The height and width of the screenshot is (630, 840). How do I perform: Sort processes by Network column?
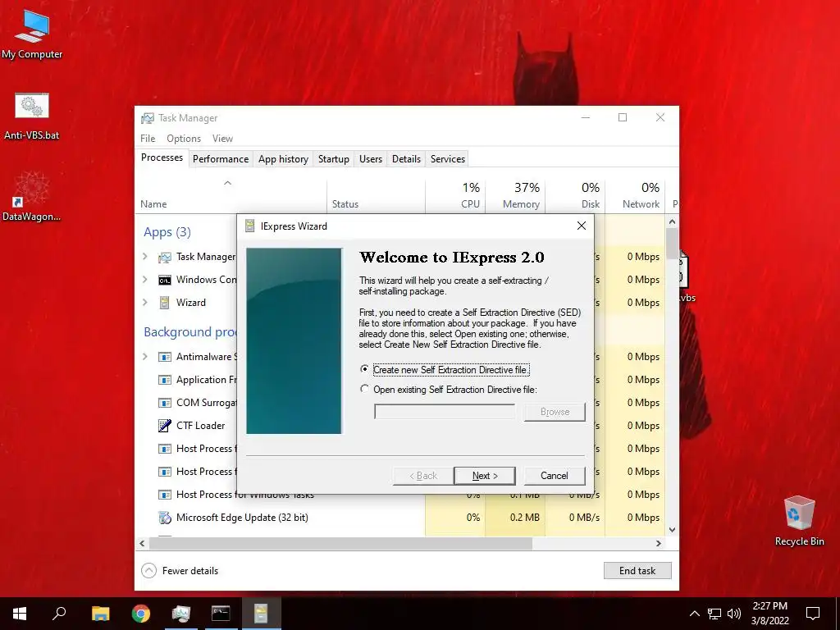point(635,195)
